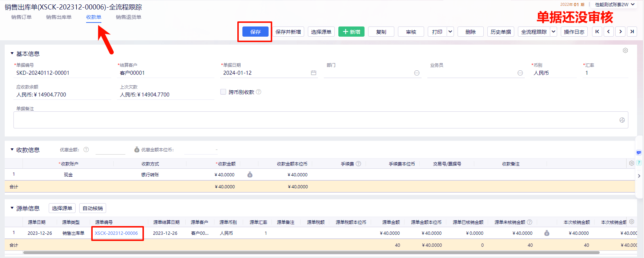Collapse the 源单信息 section
Screen dimensions: 644x258
(12, 208)
